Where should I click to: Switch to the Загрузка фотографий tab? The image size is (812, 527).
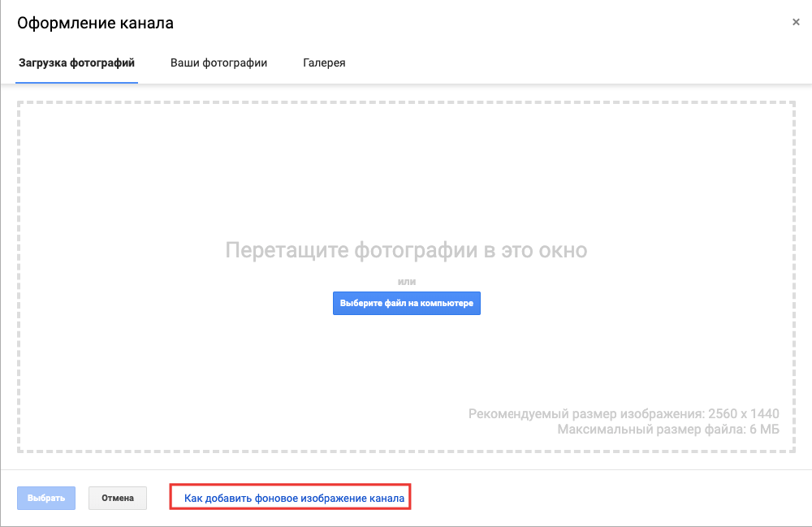pos(76,63)
